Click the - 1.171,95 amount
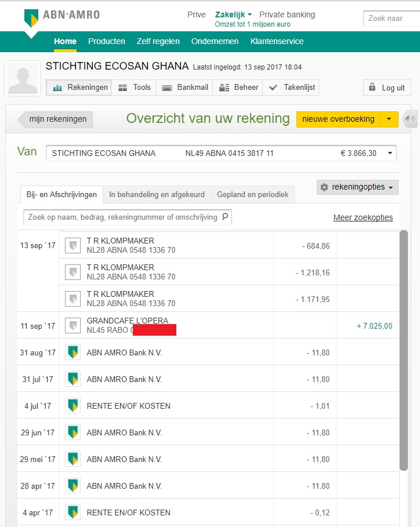This screenshot has width=420, height=527. [313, 299]
